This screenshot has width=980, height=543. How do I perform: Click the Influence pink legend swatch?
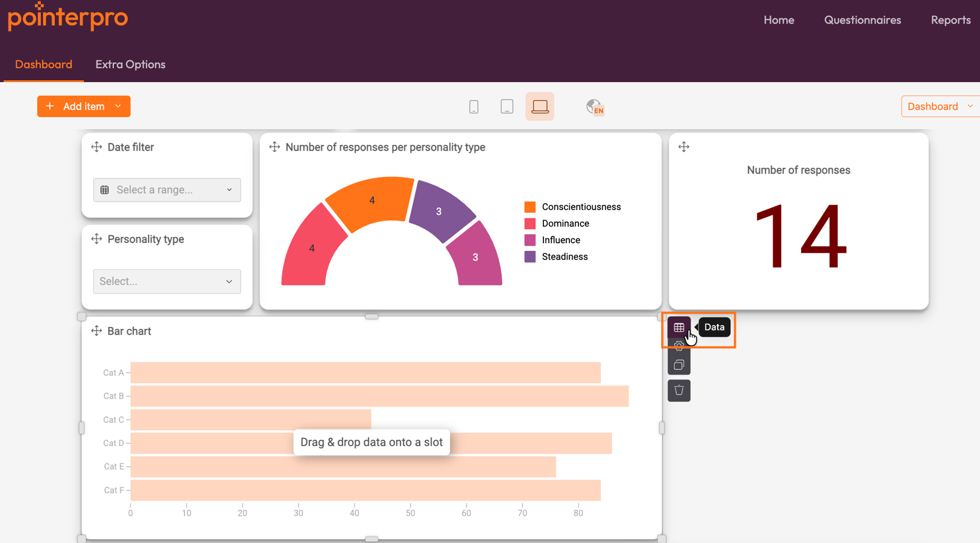[x=530, y=240]
